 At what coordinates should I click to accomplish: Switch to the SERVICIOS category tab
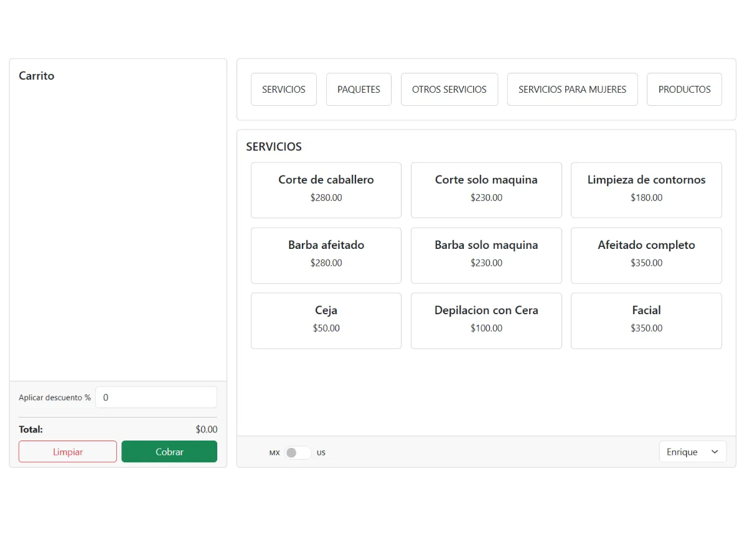pos(283,90)
